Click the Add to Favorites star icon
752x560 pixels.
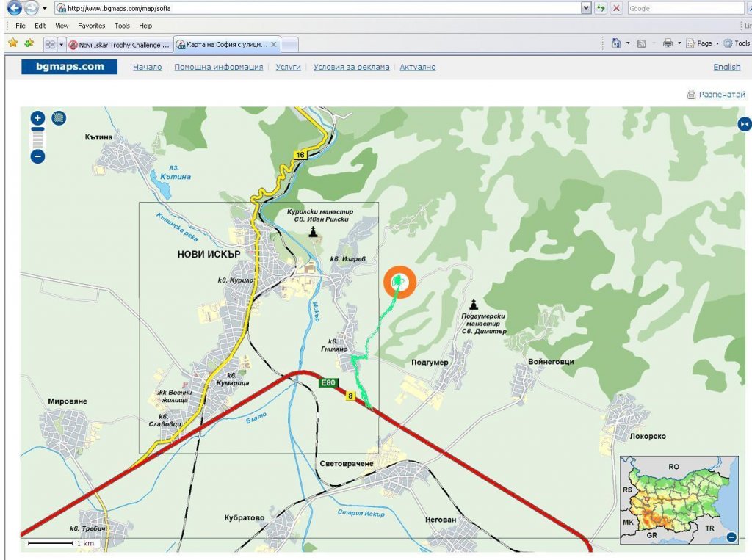point(29,43)
